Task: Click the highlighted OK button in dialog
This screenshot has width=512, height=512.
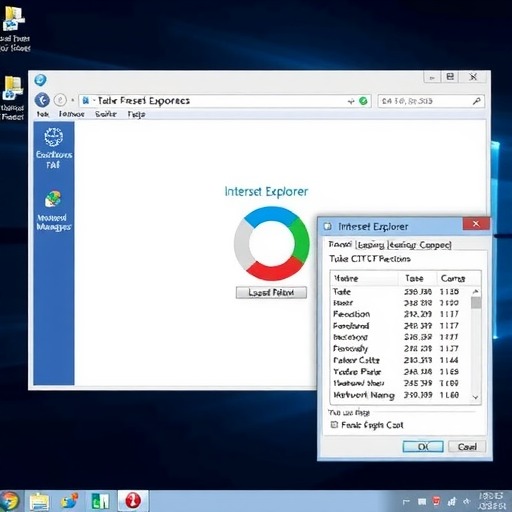Action: 423,446
